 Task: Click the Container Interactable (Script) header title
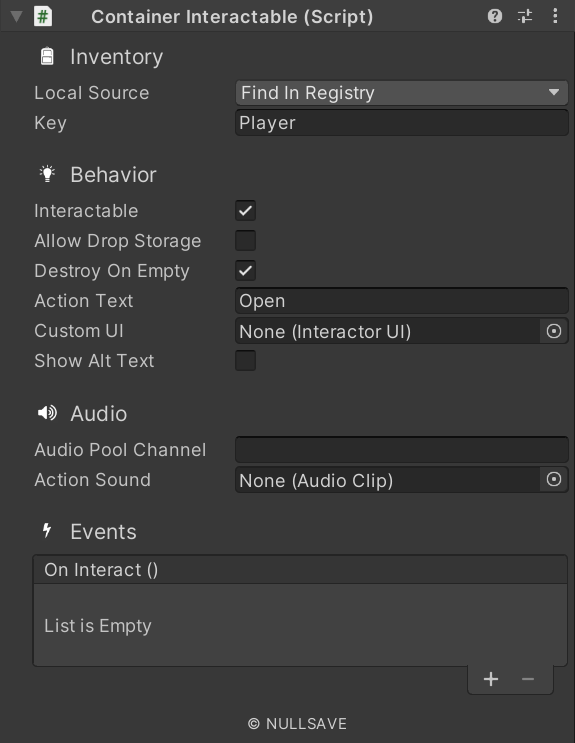click(232, 17)
